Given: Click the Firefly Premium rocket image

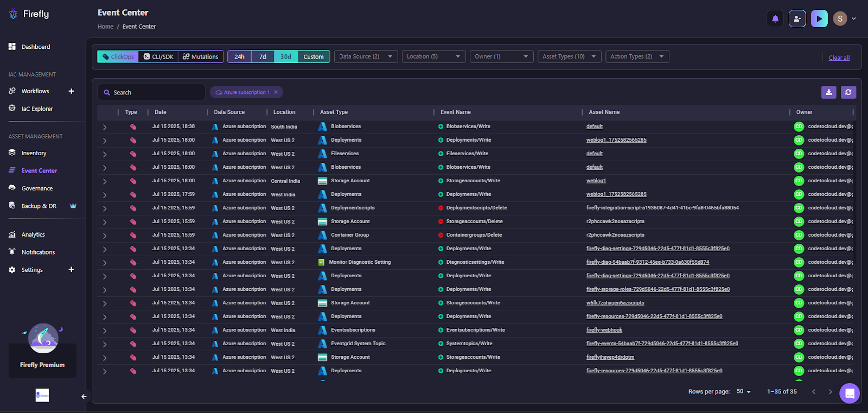Looking at the screenshot, I should coord(43,338).
